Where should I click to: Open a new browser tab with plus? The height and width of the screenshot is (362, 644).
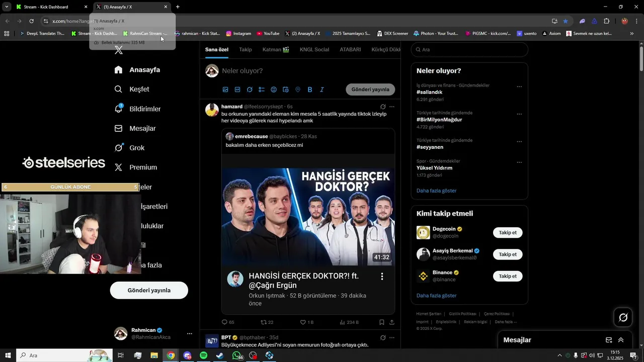(x=178, y=7)
